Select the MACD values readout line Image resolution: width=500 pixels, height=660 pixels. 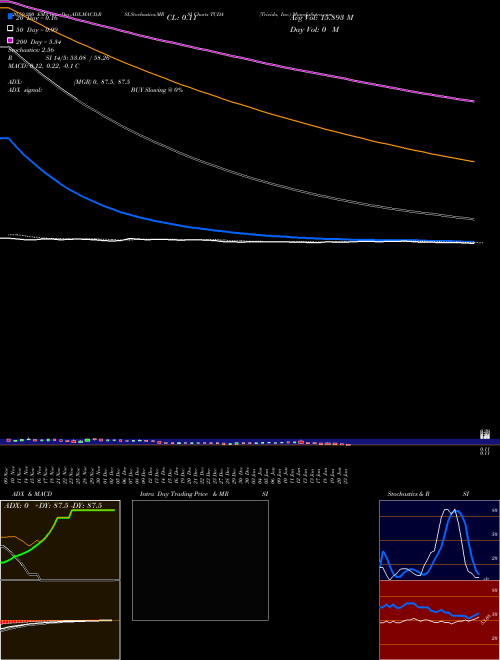43,66
